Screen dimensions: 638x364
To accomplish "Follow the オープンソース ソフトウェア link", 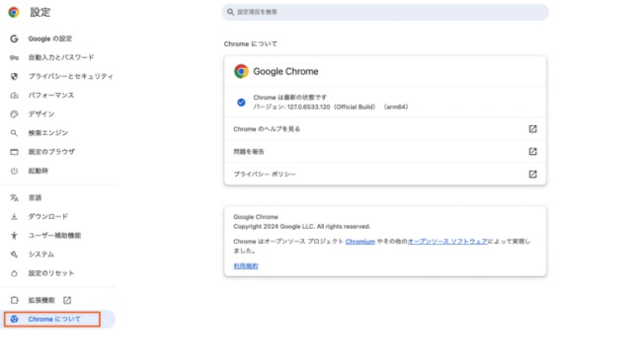I will 447,242.
